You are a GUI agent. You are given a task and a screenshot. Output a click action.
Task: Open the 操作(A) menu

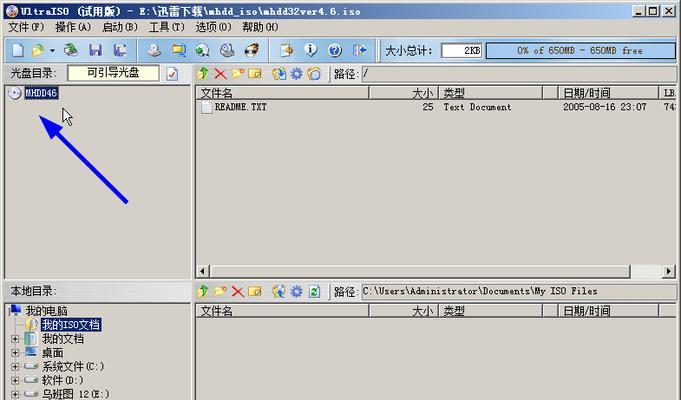click(x=73, y=27)
